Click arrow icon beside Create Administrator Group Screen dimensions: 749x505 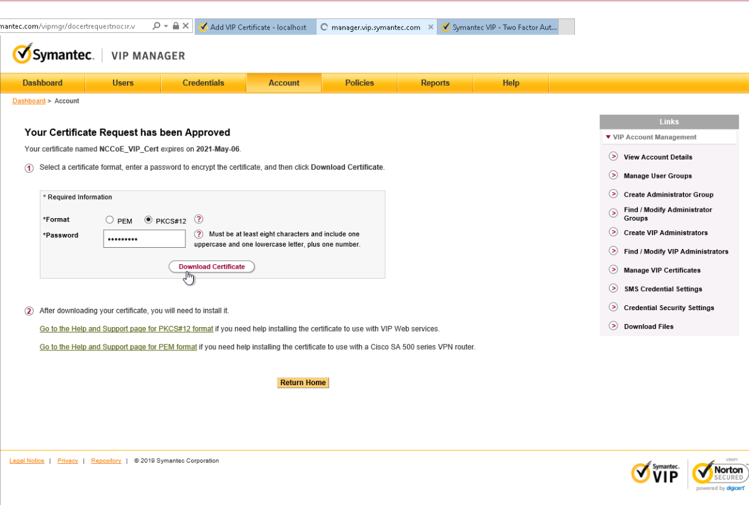613,194
